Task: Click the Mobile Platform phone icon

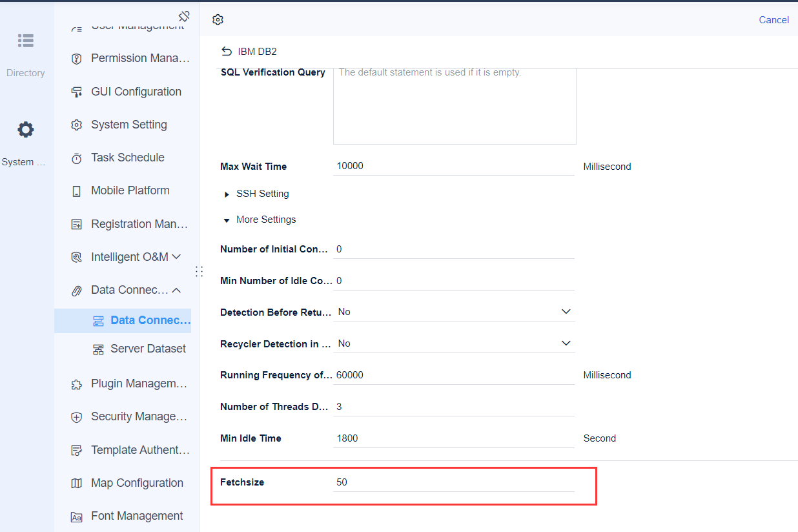Action: click(77, 191)
